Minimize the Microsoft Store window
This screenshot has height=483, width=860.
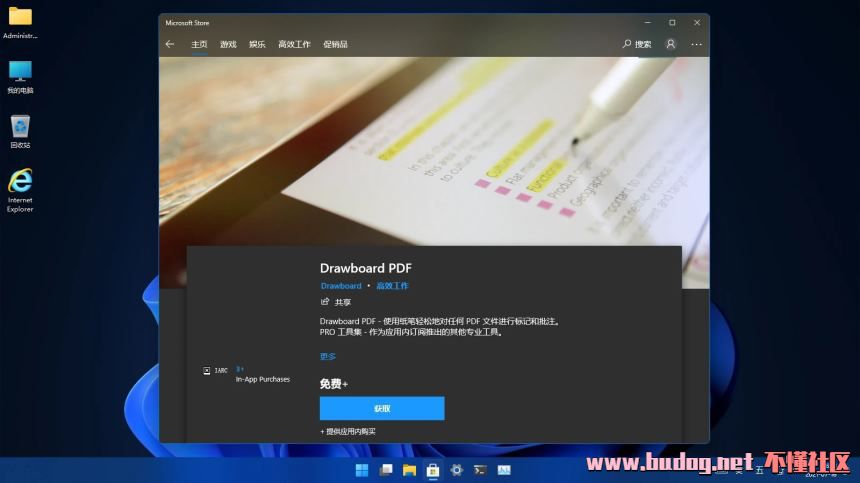[x=648, y=22]
